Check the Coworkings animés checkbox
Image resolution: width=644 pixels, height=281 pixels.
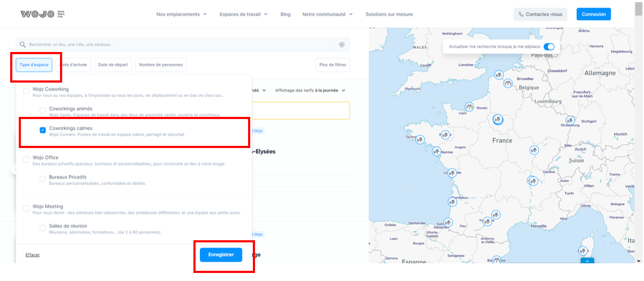[x=43, y=111]
